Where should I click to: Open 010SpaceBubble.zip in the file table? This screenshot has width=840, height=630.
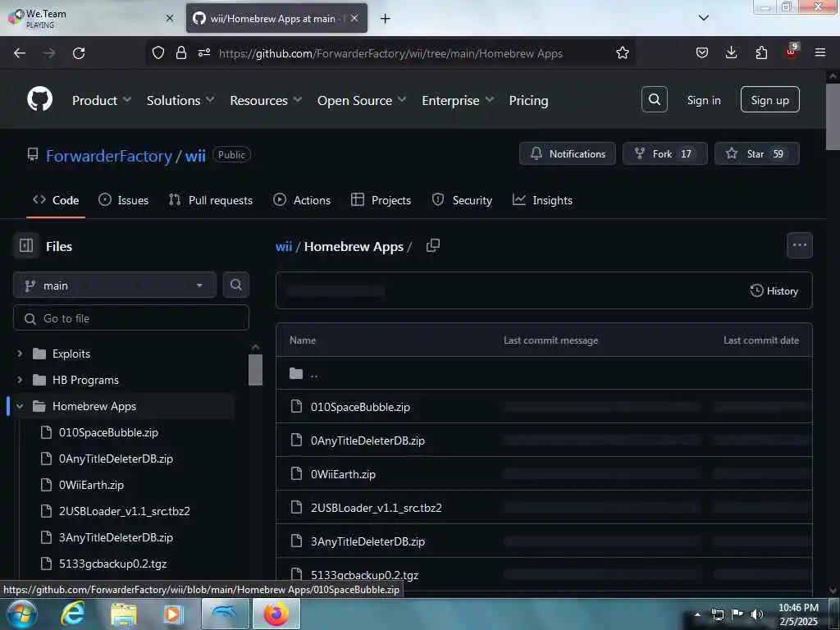click(360, 407)
